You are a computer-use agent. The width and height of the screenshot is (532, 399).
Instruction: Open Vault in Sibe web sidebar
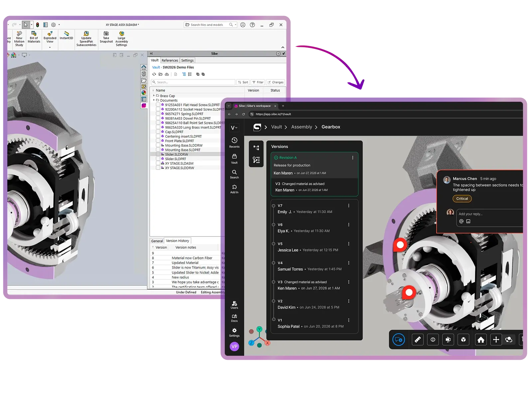pyautogui.click(x=234, y=159)
